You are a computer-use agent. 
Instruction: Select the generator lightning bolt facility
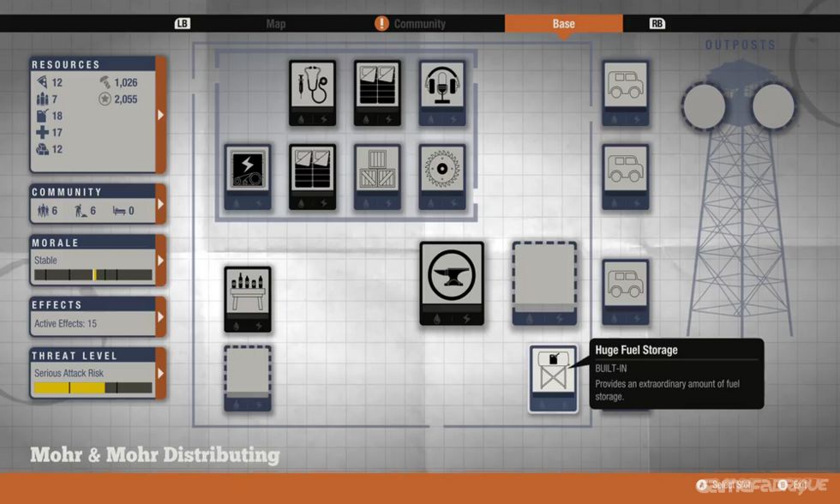click(248, 177)
